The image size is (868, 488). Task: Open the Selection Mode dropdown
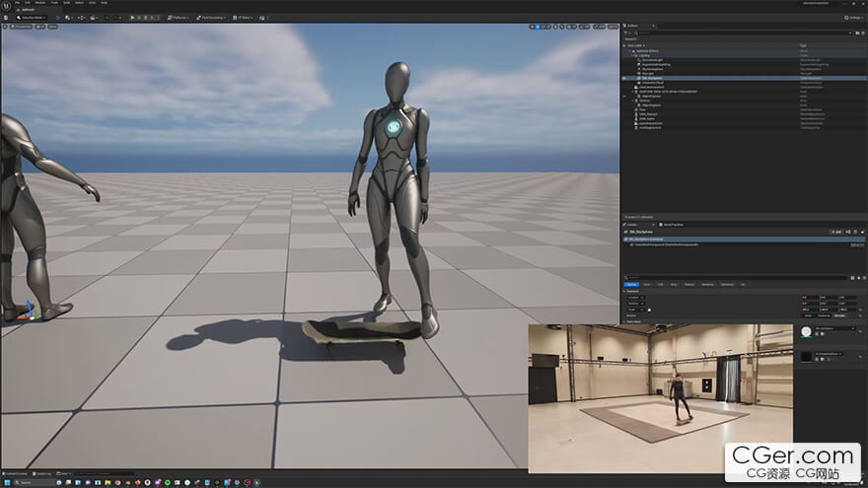pos(32,18)
